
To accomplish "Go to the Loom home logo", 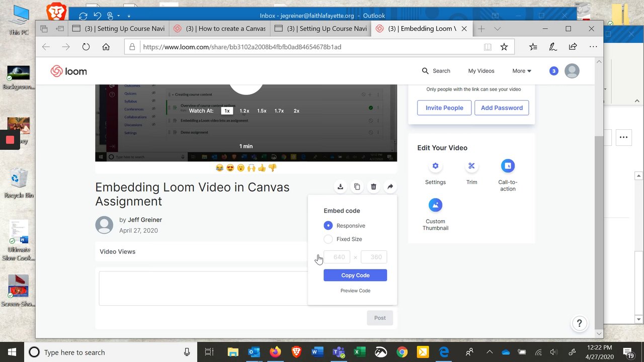I will pos(69,71).
